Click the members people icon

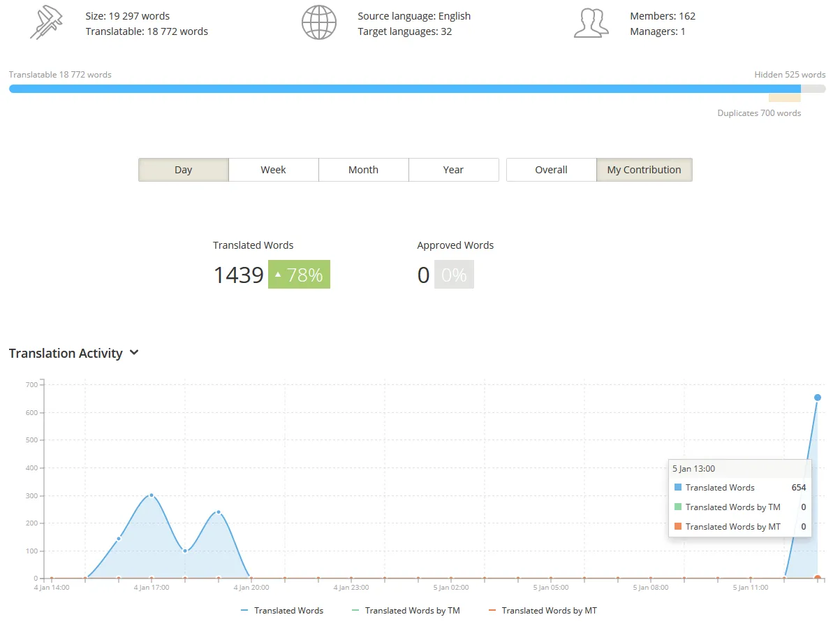click(x=591, y=23)
